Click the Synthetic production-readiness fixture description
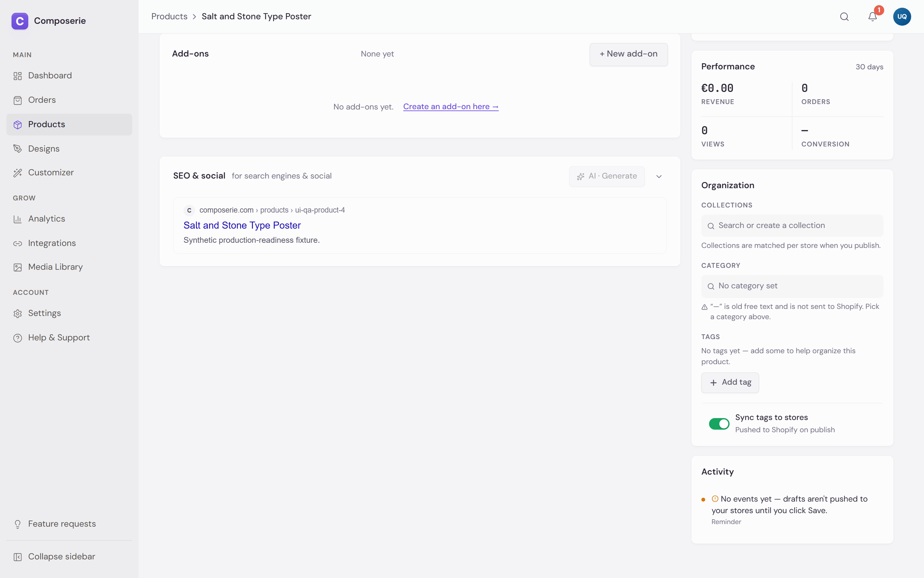This screenshot has height=578, width=924. pos(252,240)
